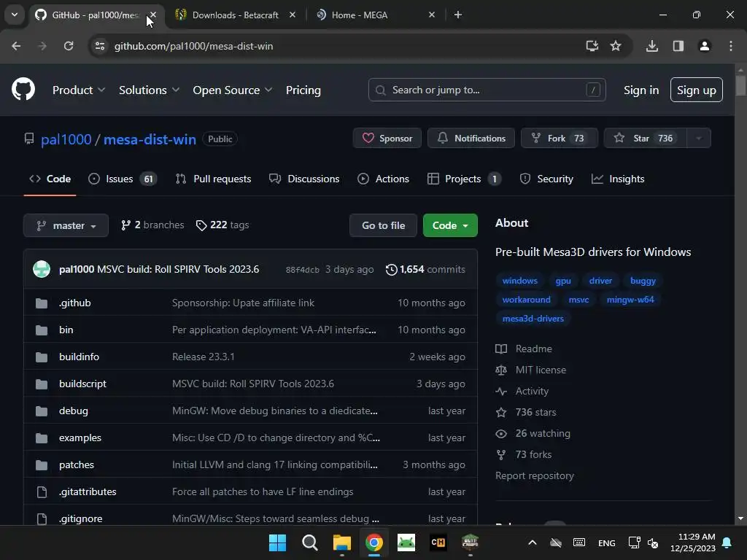Switch to the Home - MEGA tab

point(359,15)
